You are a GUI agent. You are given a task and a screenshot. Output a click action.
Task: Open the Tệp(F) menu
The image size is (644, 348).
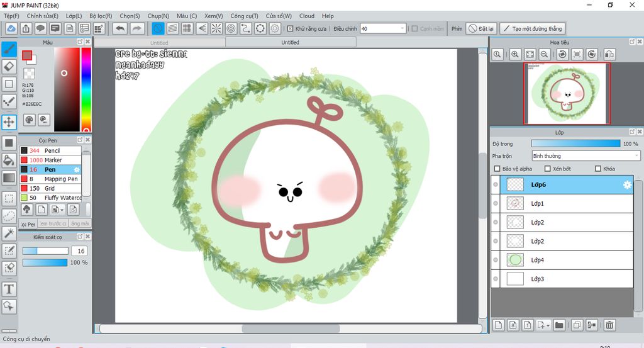click(x=11, y=16)
